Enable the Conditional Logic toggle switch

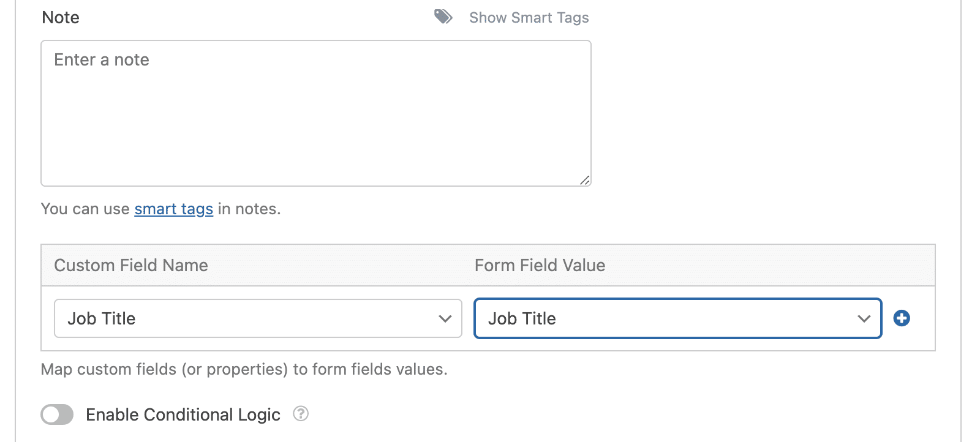tap(57, 414)
